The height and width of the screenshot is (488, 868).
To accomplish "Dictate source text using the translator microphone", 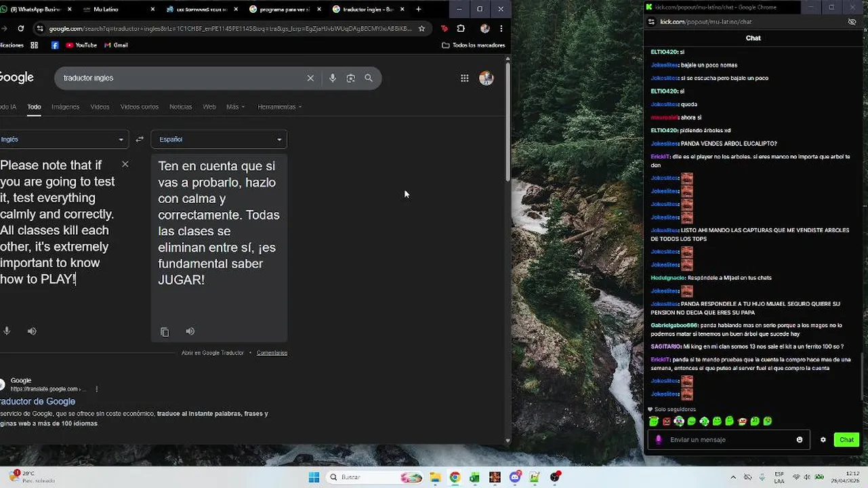I will [7, 331].
